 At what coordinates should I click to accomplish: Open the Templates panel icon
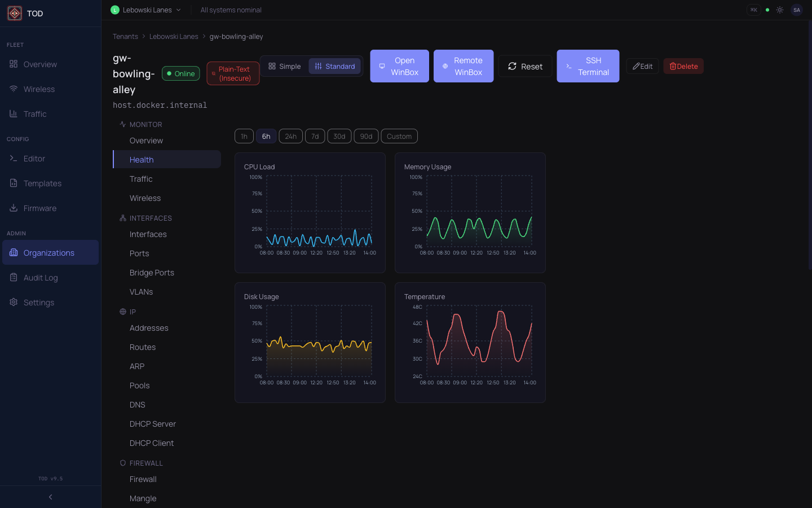(x=13, y=183)
